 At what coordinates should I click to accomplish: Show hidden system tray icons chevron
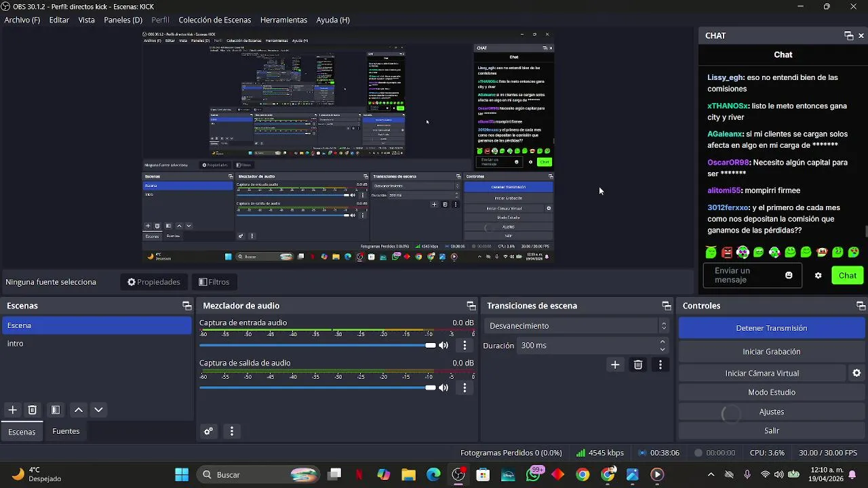[711, 474]
